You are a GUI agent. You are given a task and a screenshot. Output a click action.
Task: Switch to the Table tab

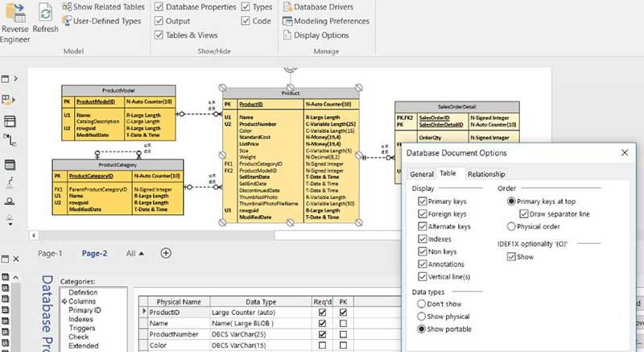[x=448, y=173]
